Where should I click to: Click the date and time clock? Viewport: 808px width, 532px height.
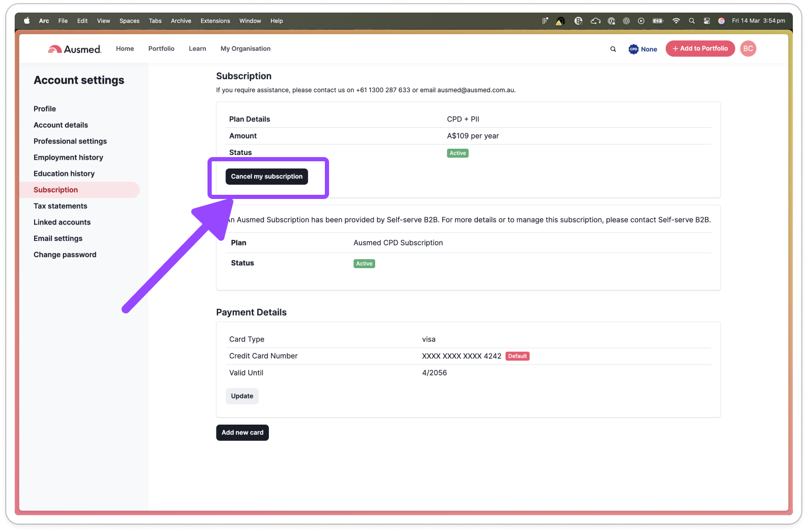[x=758, y=21]
